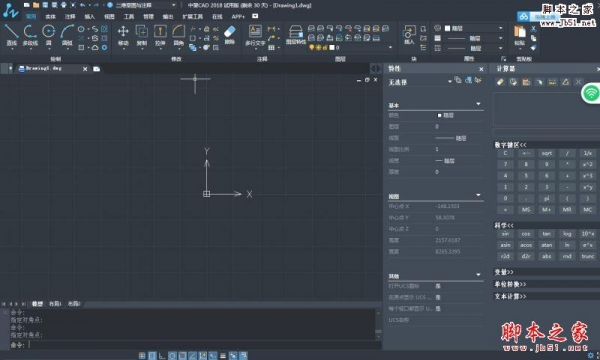This screenshot has height=360, width=600.
Task: Toggle object snap in status bar
Action: tap(183, 356)
